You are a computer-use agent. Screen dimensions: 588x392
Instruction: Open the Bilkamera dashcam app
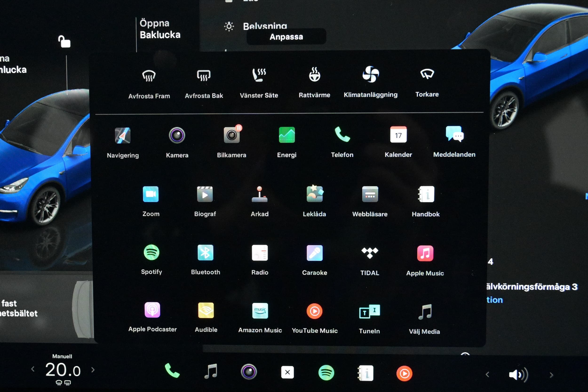(x=231, y=142)
